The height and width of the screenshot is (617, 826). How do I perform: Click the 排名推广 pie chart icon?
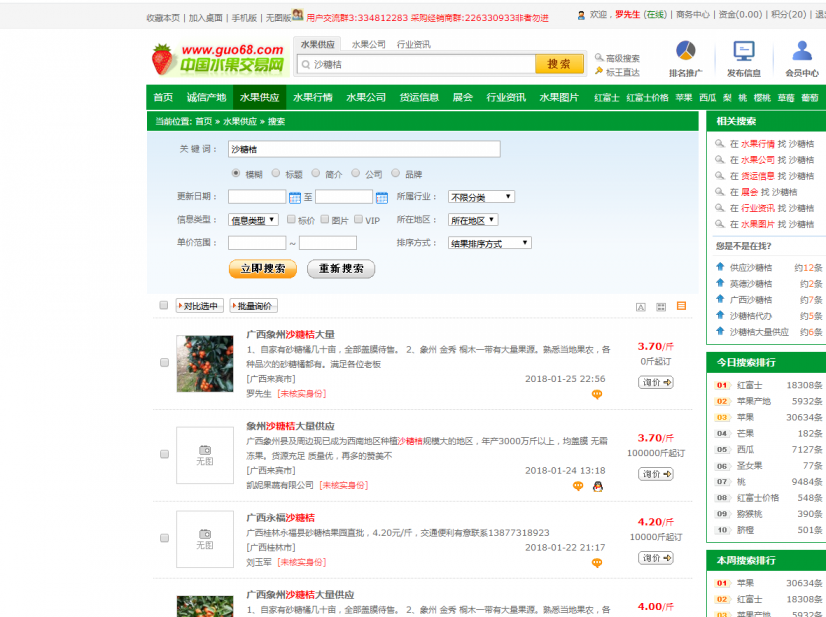(686, 52)
